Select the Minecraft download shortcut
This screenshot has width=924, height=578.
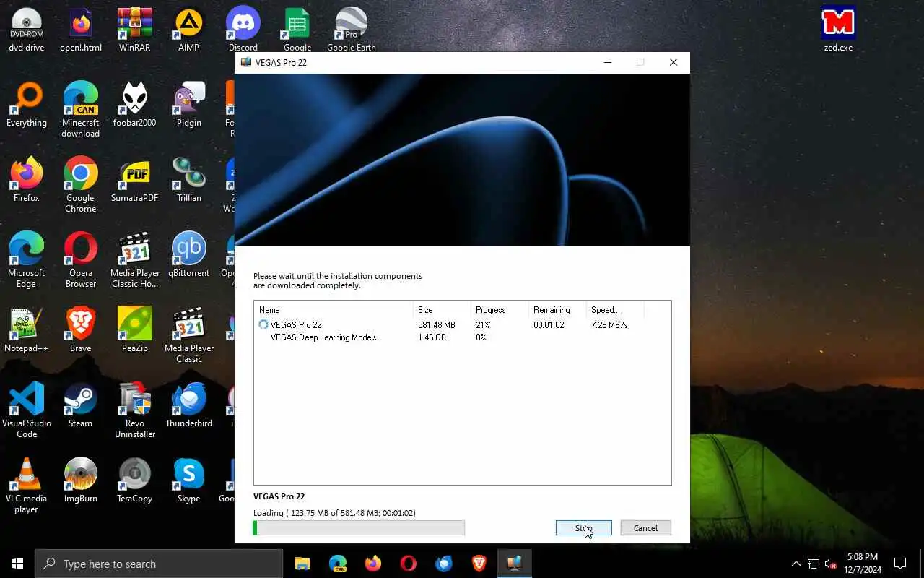(81, 110)
